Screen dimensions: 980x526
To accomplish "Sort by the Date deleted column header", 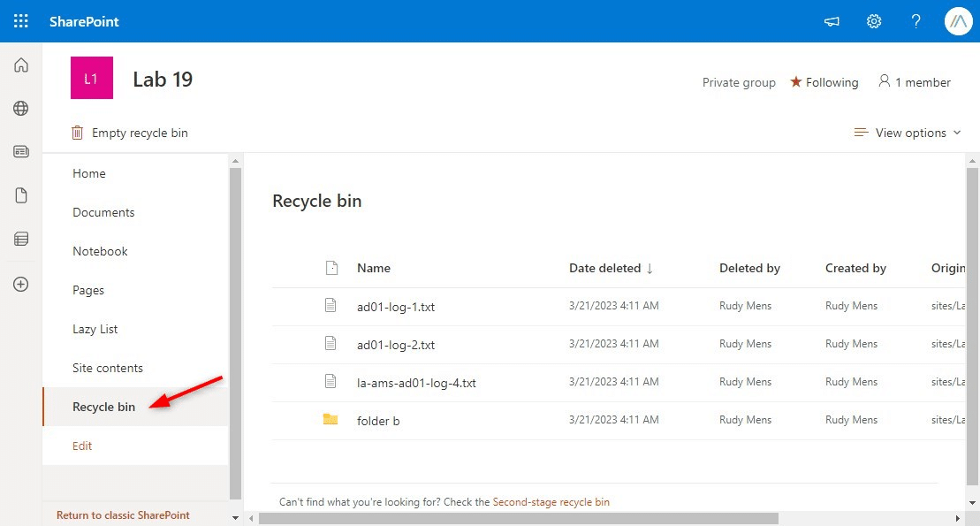I will click(604, 268).
